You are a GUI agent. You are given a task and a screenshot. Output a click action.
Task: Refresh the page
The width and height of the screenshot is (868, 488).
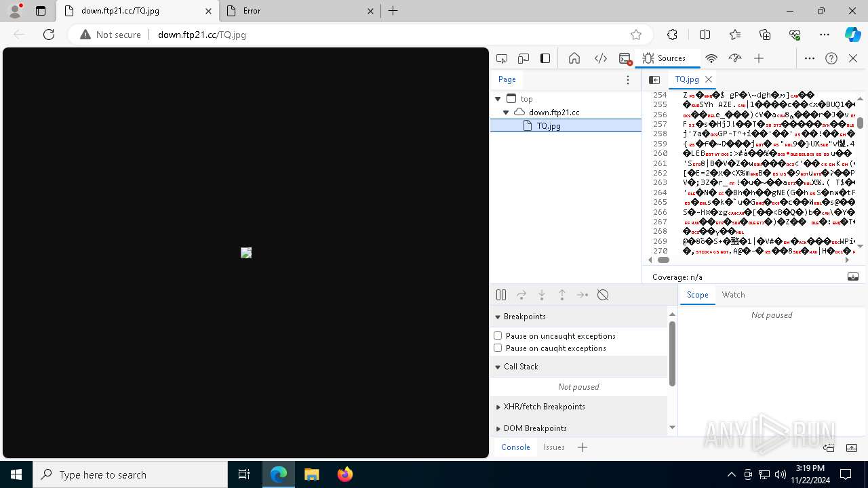coord(49,35)
